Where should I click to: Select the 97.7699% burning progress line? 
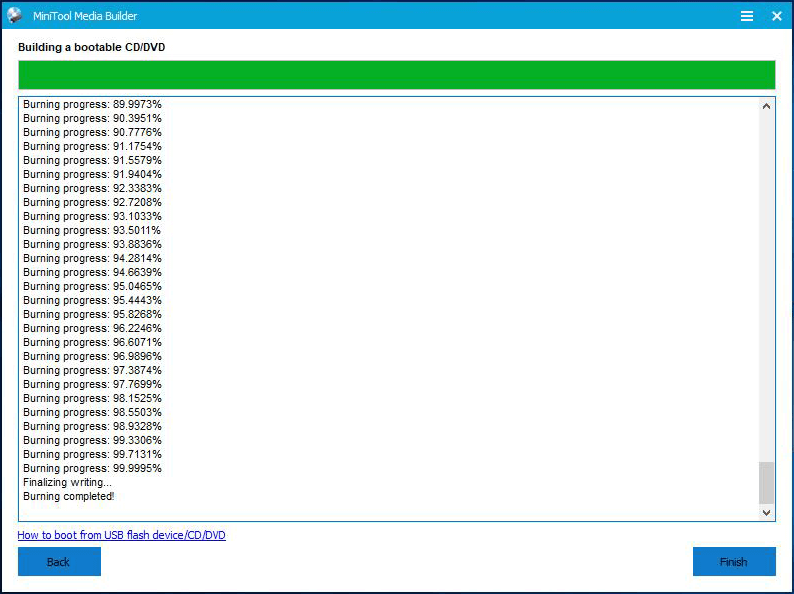click(92, 384)
